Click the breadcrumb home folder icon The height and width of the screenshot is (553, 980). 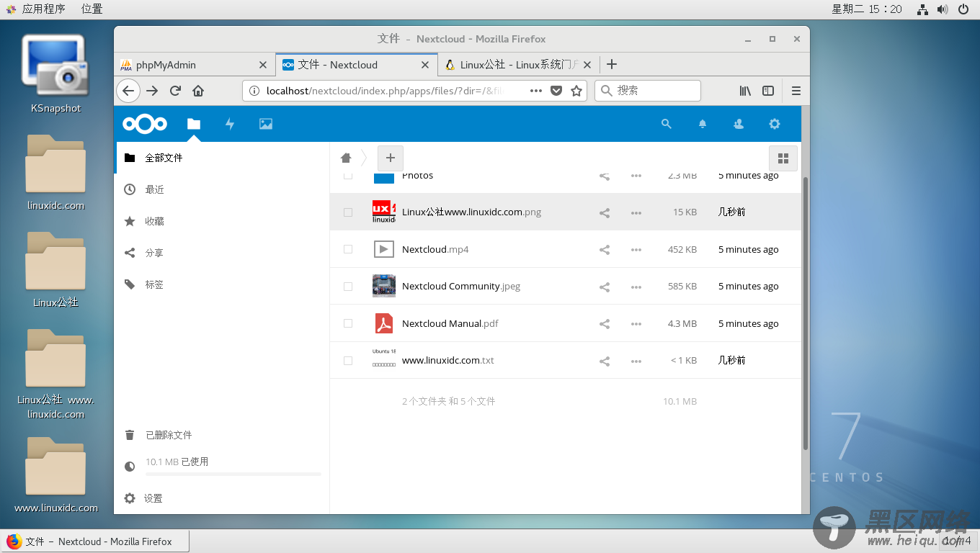[345, 158]
